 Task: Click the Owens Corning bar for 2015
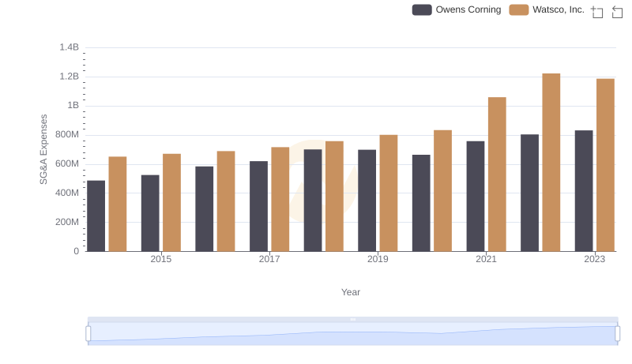point(150,213)
